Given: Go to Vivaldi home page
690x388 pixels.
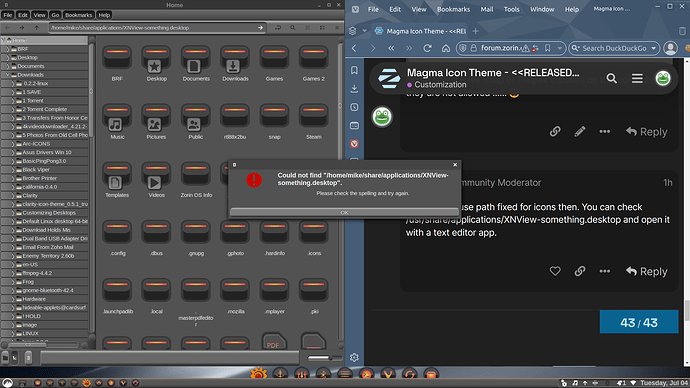Looking at the screenshot, I should pos(446,48).
